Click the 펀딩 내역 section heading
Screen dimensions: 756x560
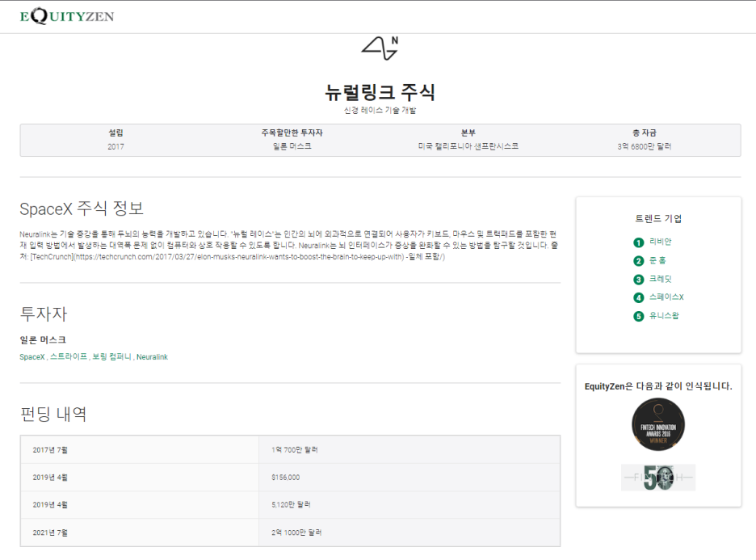pos(53,415)
